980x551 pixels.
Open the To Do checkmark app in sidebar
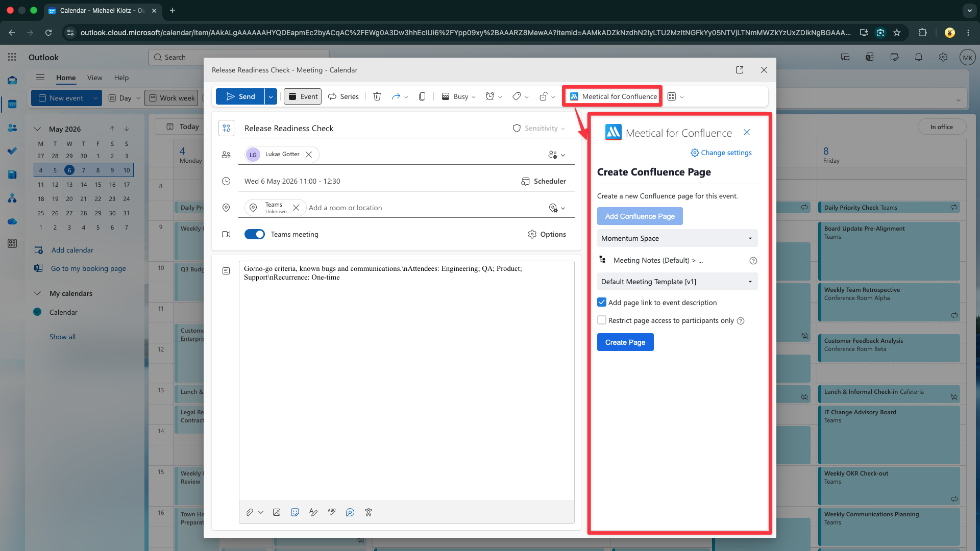[12, 151]
